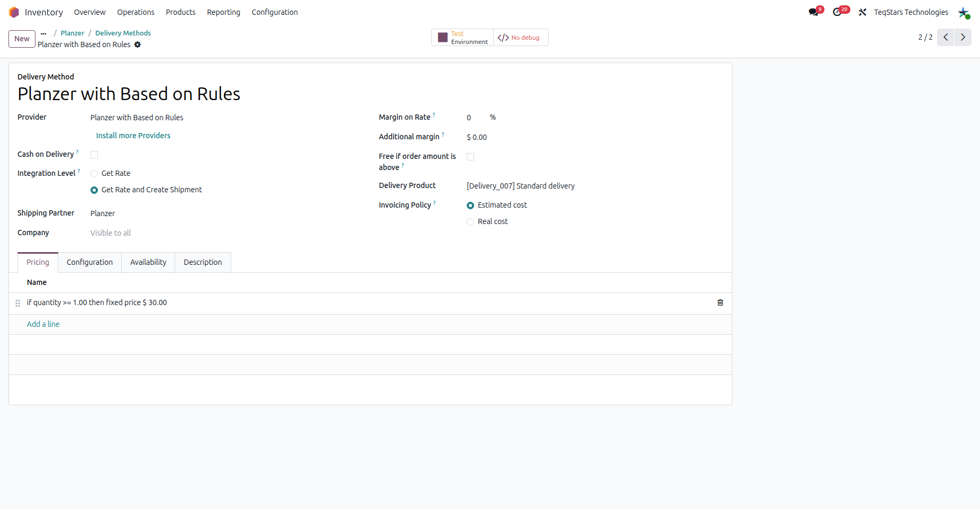980x509 pixels.
Task: Toggle Free if order amount is above checkbox
Action: tap(470, 157)
